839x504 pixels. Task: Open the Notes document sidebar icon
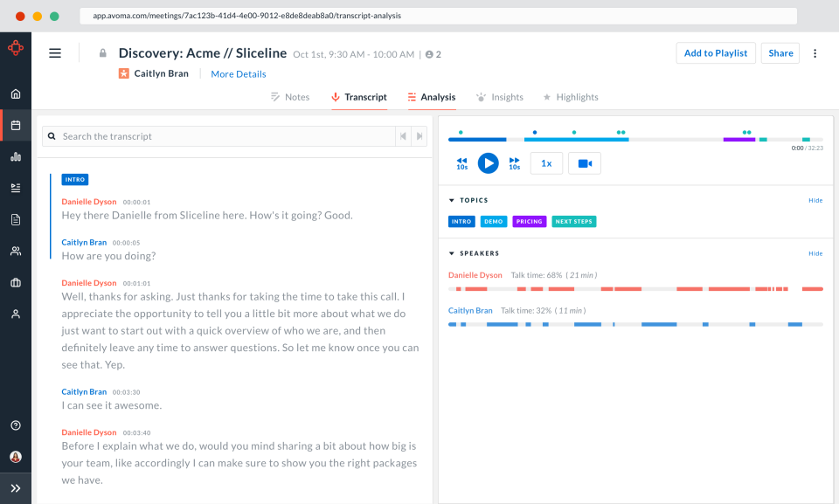click(15, 218)
